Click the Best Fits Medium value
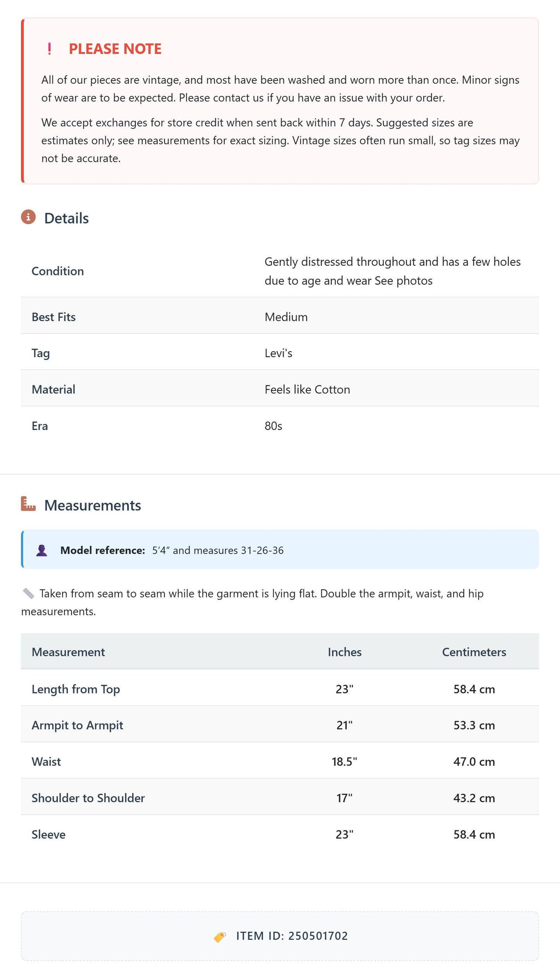 click(286, 317)
